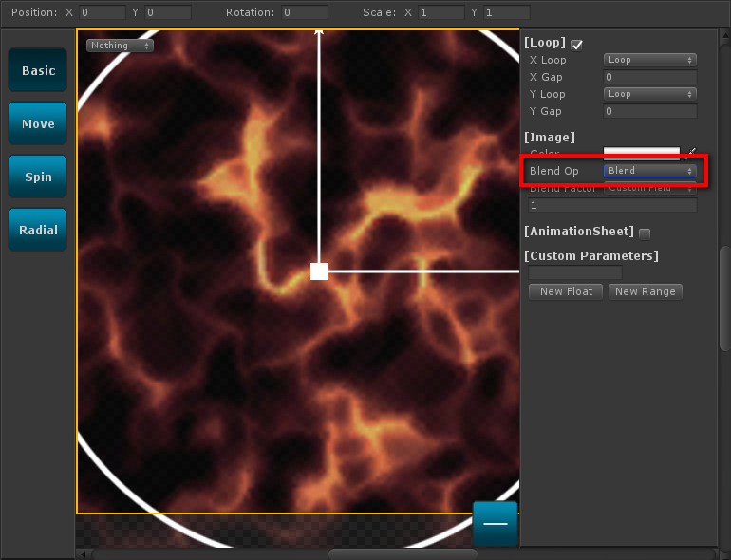
Task: Click the New Float button
Action: pyautogui.click(x=566, y=291)
